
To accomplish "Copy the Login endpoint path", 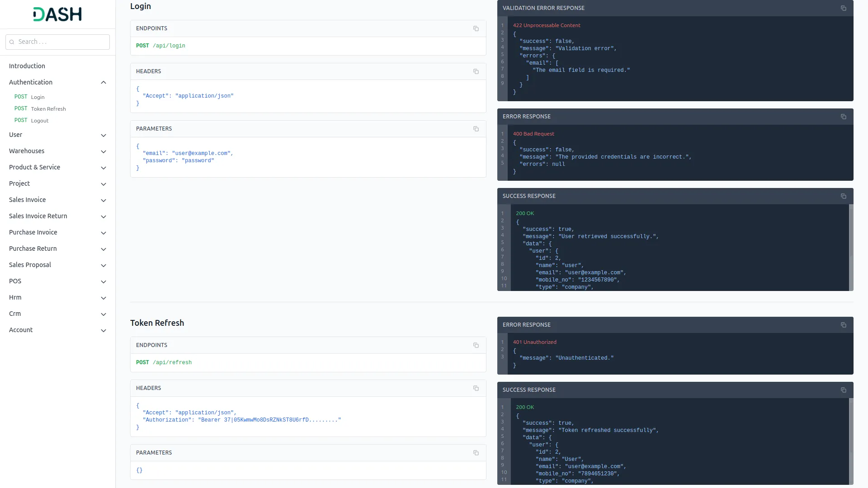I will click(x=476, y=28).
